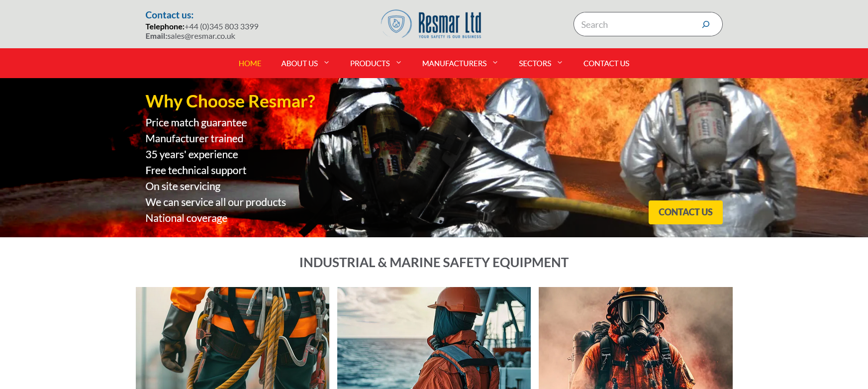Expand the MANUFACTURERS dropdown chevron
The height and width of the screenshot is (389, 868).
[495, 63]
